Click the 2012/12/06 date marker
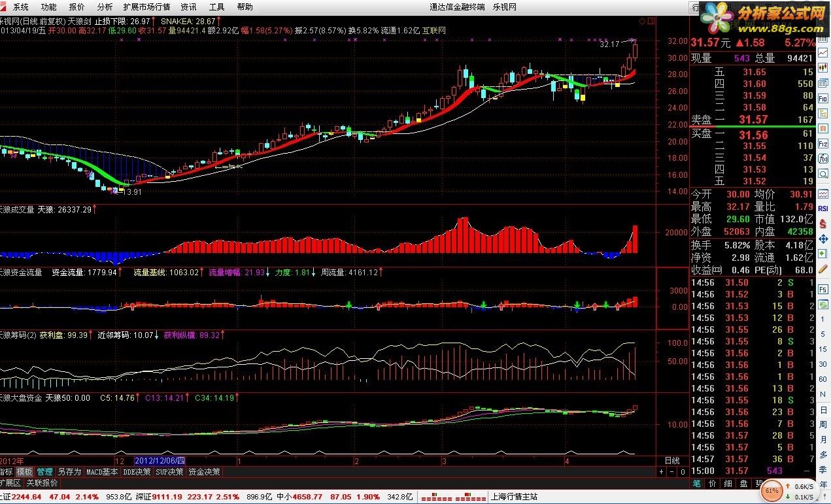Screen dimensions: 831x504 point(160,460)
